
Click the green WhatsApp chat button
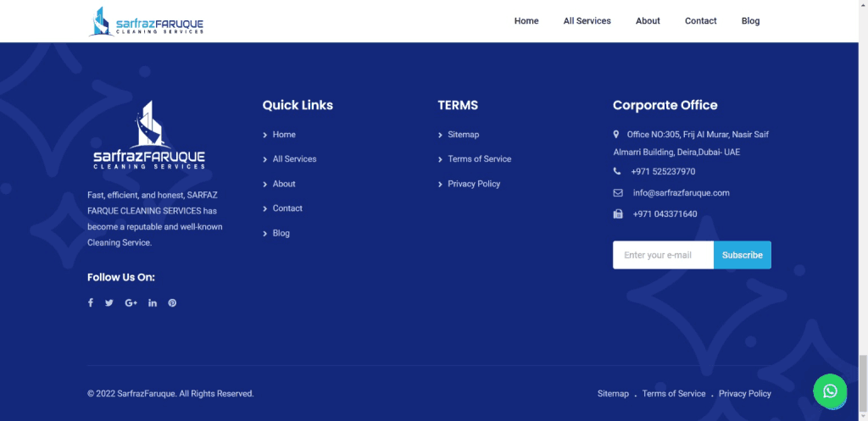[829, 391]
